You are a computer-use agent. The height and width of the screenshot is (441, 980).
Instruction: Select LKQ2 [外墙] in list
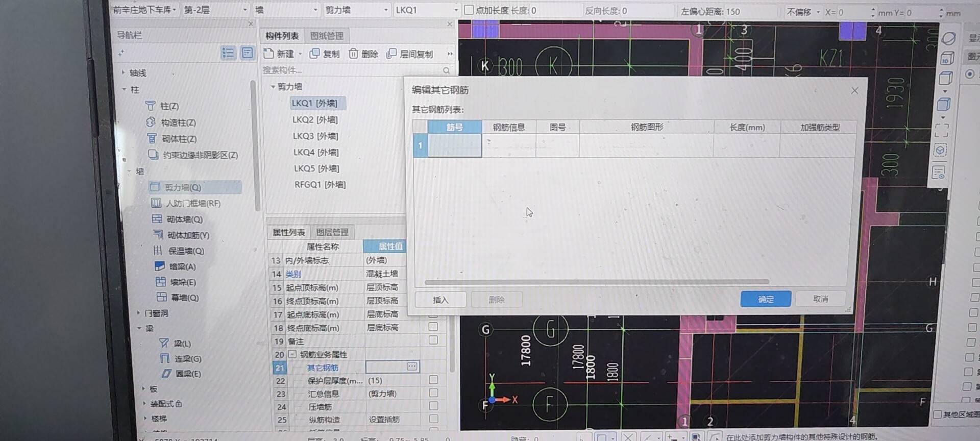point(315,119)
